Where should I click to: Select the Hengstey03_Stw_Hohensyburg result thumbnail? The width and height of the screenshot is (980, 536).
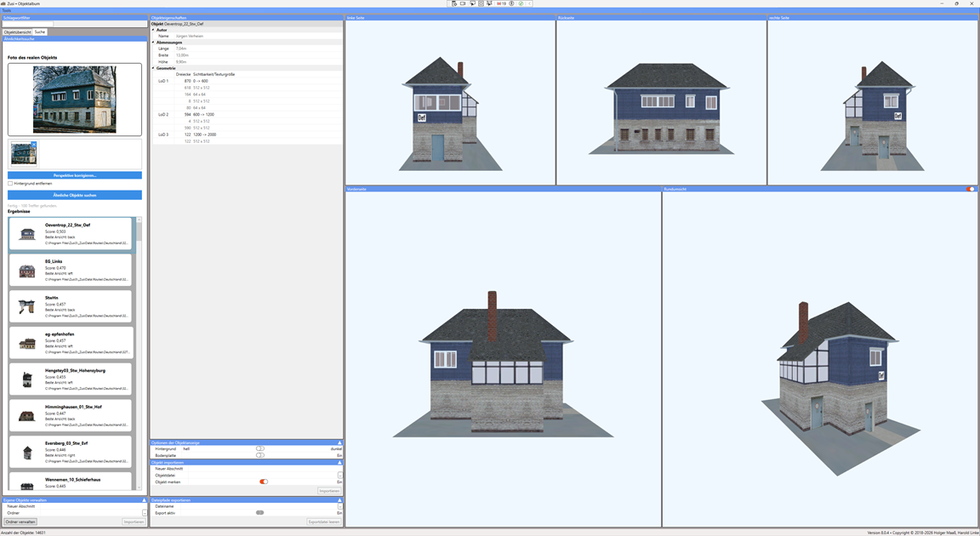pos(27,379)
